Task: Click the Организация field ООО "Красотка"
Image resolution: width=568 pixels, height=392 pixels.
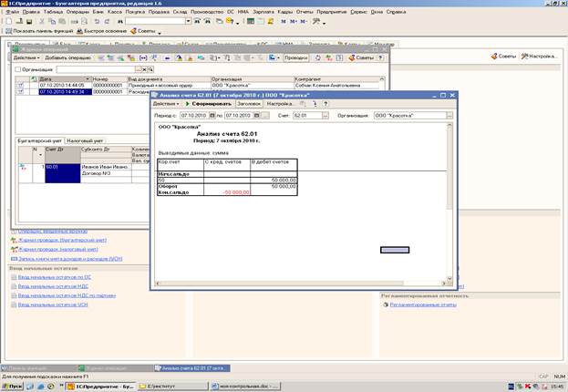Action: click(410, 115)
